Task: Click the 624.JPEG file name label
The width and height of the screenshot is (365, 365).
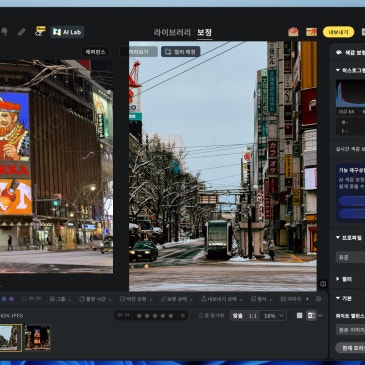Action: point(12,315)
